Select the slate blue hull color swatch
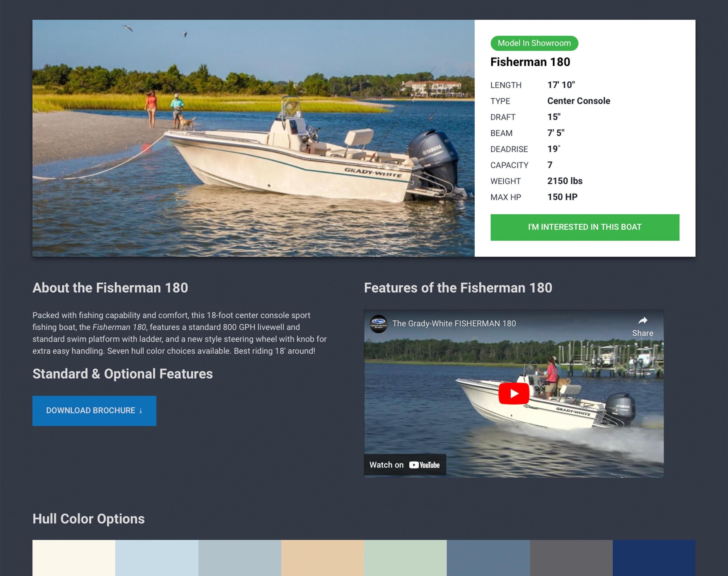This screenshot has height=576, width=728. point(488,558)
